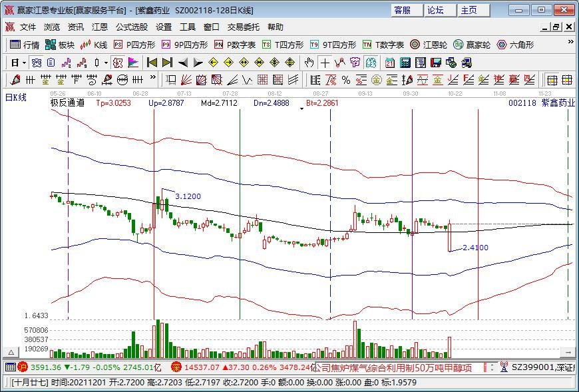
Task: Open the 江恩轮 (Gann wheel) tool
Action: coord(430,45)
